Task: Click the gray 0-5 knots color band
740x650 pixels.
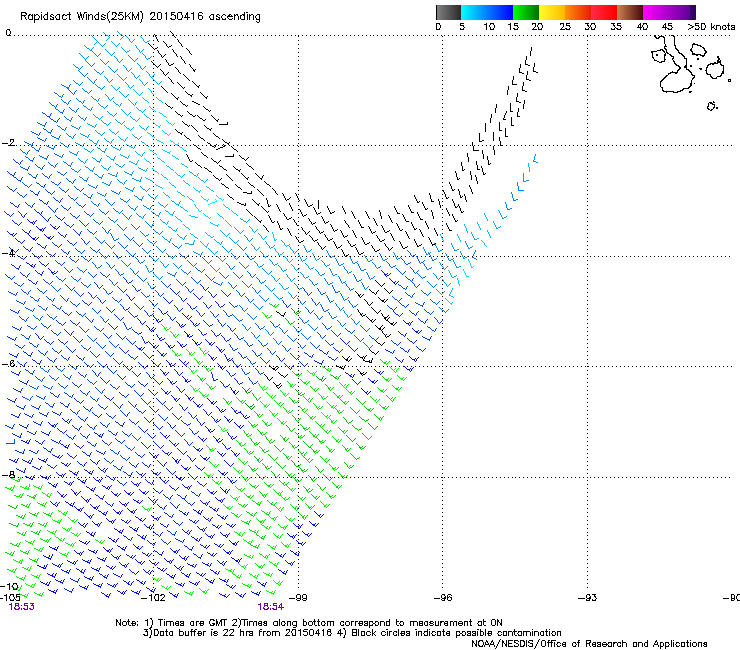Action: (x=448, y=12)
